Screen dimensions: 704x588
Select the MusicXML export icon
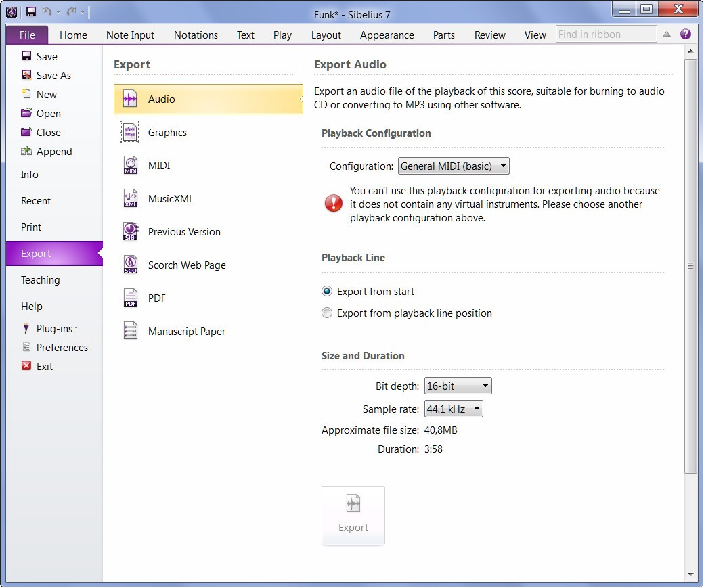pyautogui.click(x=130, y=198)
